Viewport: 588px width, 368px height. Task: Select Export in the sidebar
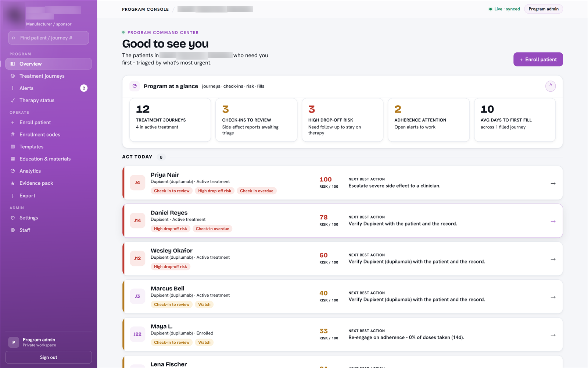coord(49,196)
